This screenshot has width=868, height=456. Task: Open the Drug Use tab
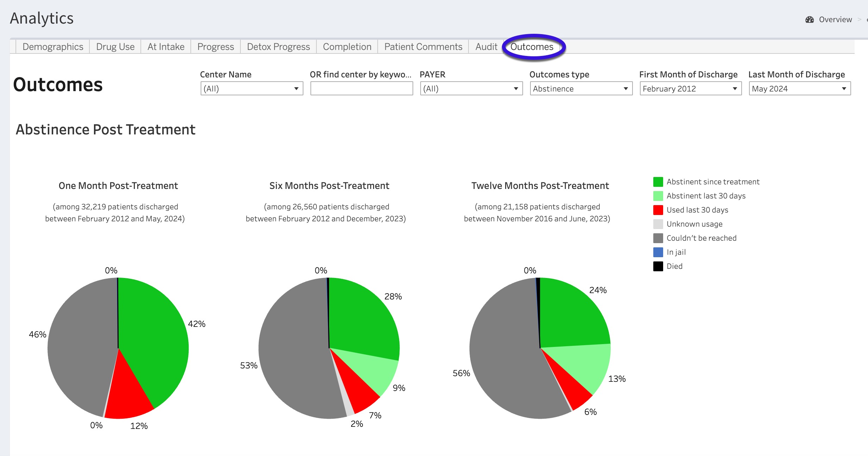coord(115,47)
